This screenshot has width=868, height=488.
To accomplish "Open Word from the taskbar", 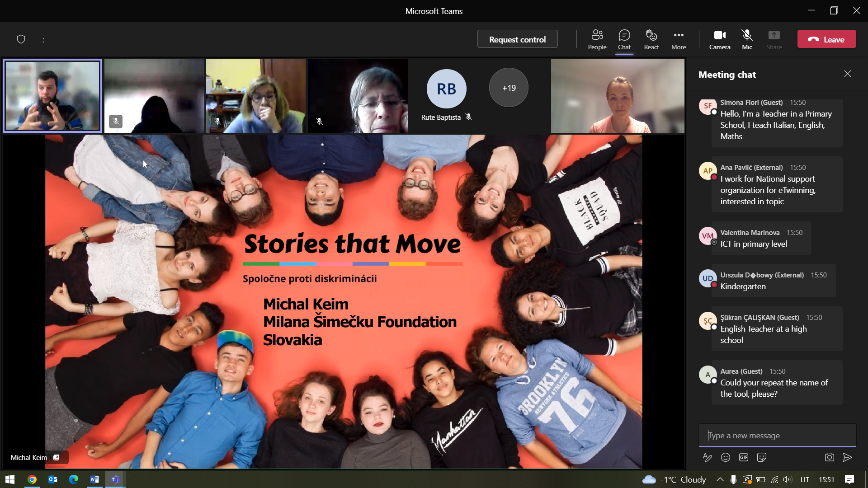I will [94, 479].
